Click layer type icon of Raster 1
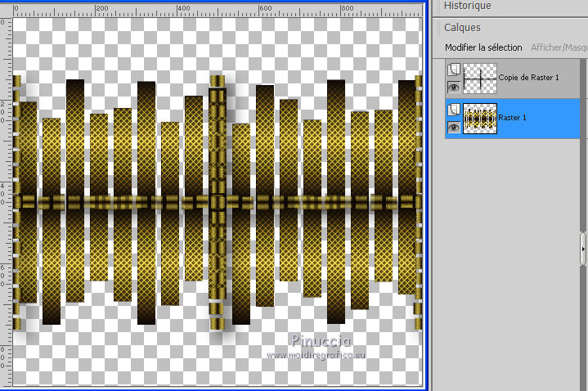Image resolution: width=588 pixels, height=391 pixels. click(x=453, y=110)
